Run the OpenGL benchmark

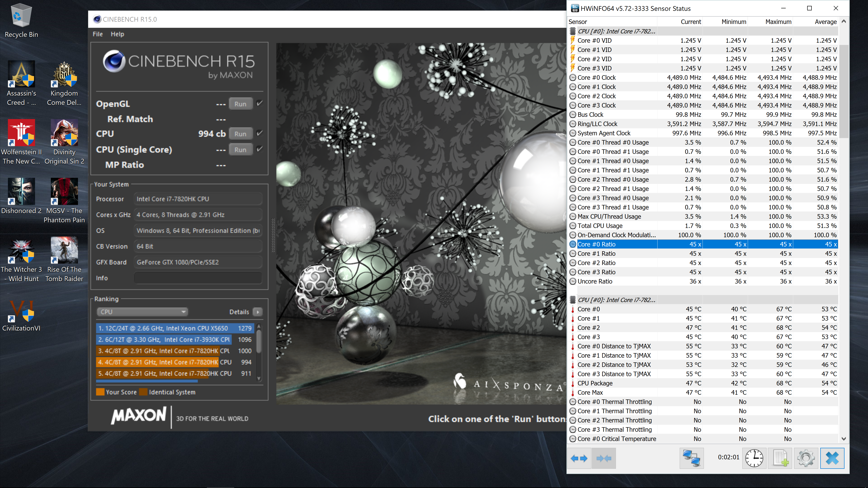point(241,104)
